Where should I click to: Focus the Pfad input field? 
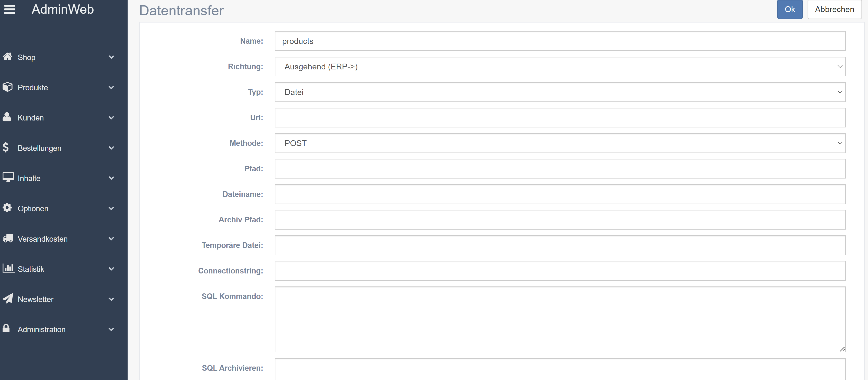pyautogui.click(x=560, y=169)
